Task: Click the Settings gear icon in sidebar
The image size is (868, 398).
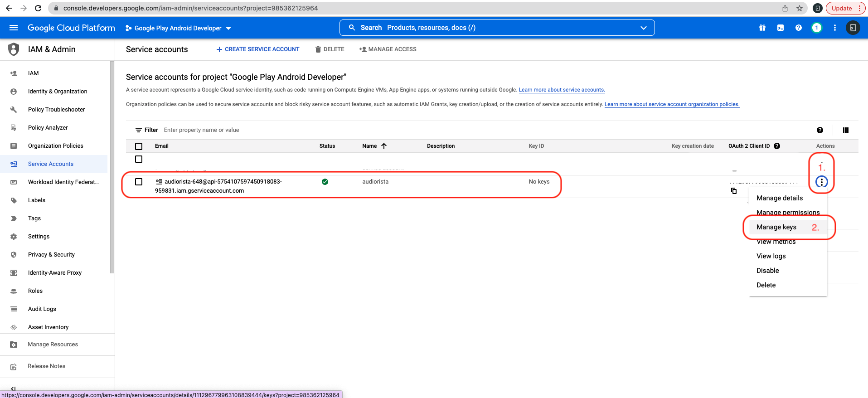Action: pos(14,236)
